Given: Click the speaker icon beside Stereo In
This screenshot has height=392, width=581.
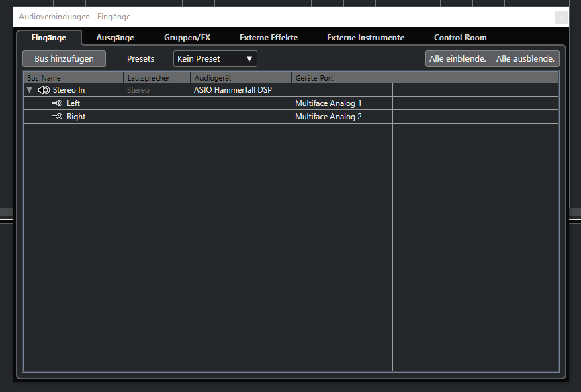Looking at the screenshot, I should pyautogui.click(x=44, y=90).
